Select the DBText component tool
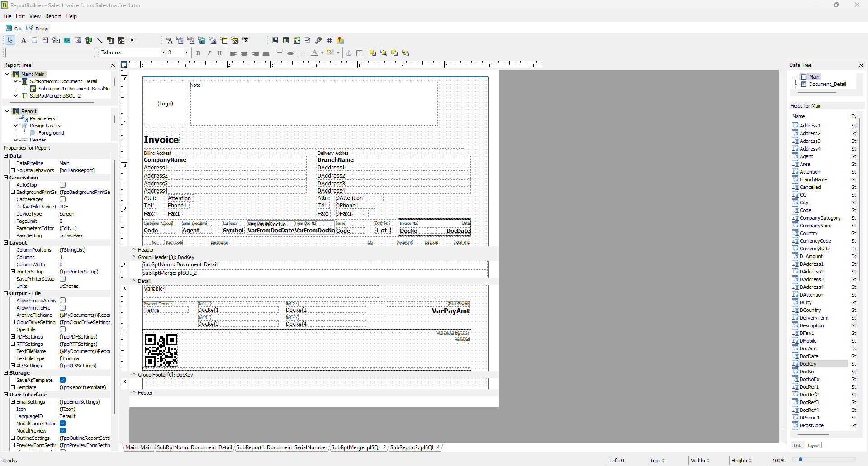The image size is (868, 466). pos(169,40)
